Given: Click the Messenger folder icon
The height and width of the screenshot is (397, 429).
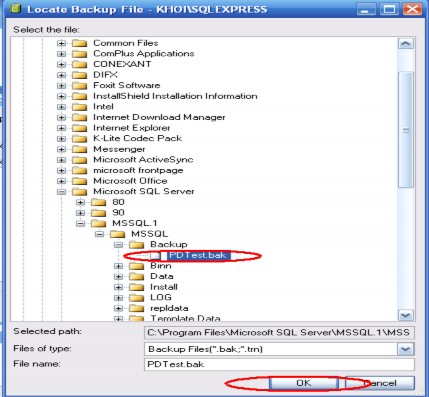Looking at the screenshot, I should click(79, 149).
